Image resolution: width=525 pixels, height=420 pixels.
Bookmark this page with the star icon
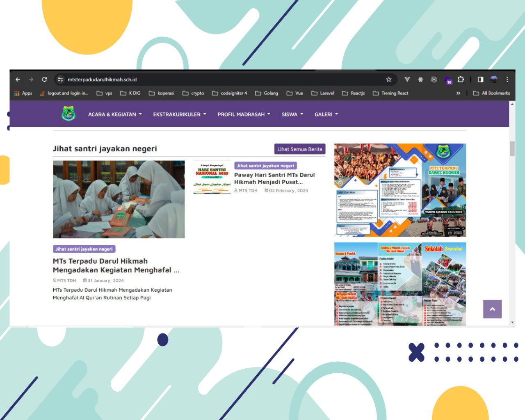[x=388, y=80]
